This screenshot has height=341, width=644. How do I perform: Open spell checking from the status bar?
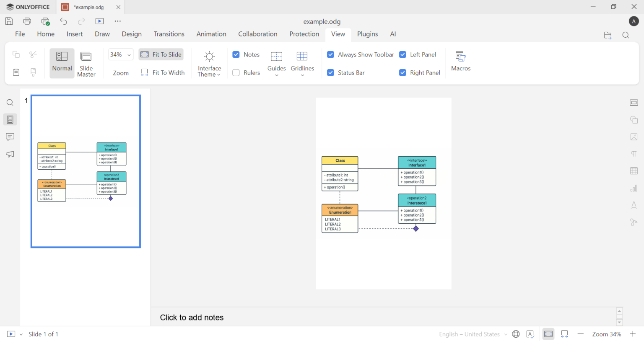click(530, 334)
